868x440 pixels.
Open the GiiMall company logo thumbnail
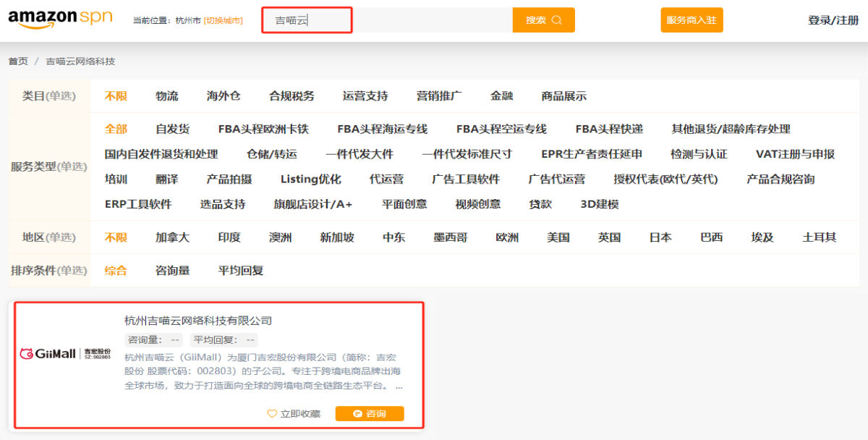click(x=65, y=354)
